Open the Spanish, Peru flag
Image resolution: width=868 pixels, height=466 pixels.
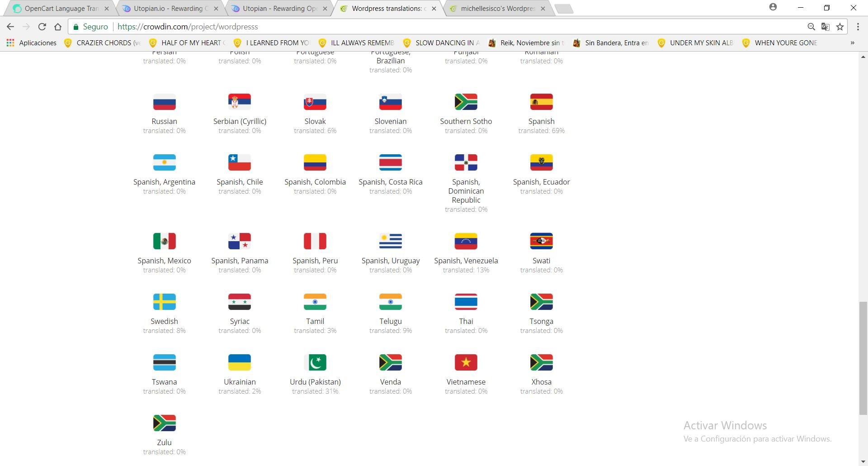click(315, 242)
